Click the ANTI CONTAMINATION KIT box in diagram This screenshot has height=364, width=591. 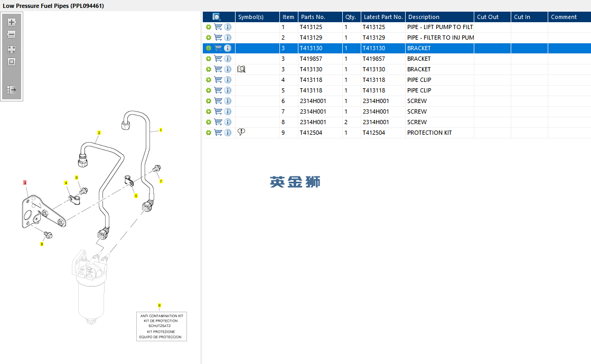point(161,326)
